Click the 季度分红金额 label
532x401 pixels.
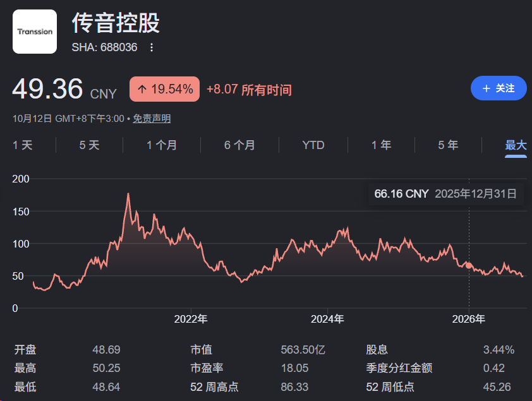(399, 368)
